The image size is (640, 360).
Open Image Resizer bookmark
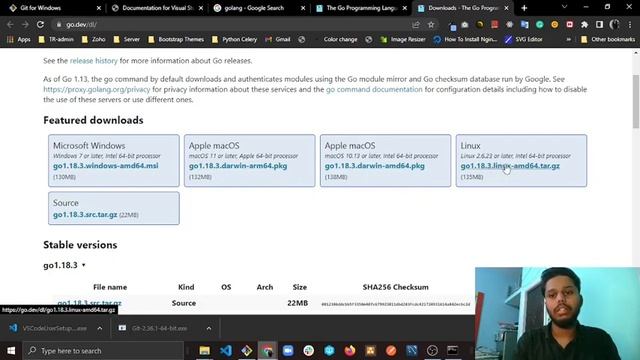403,39
